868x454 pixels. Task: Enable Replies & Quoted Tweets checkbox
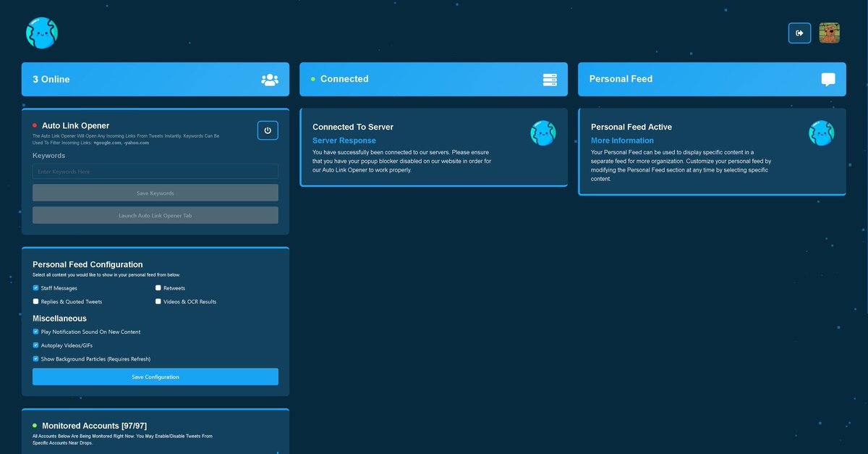[35, 301]
